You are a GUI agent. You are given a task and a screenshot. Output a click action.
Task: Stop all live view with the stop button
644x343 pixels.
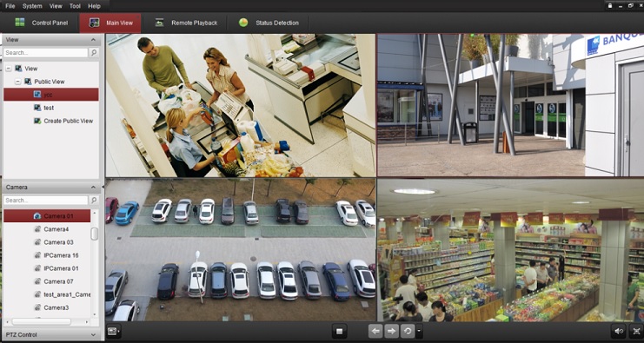[339, 332]
